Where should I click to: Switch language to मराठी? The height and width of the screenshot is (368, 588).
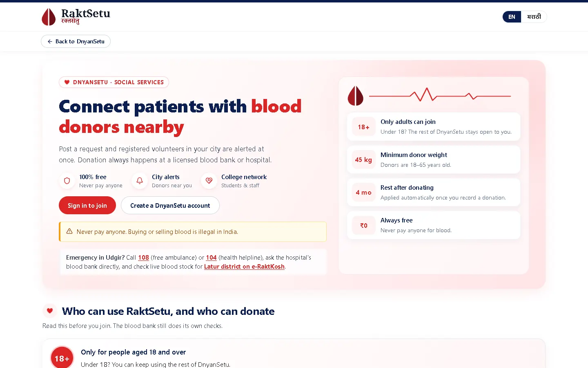(534, 17)
